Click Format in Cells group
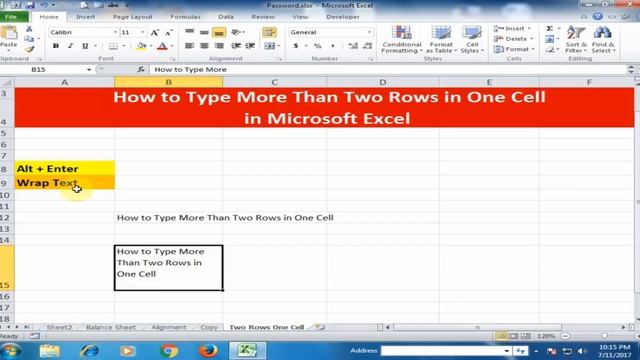 coord(514,49)
